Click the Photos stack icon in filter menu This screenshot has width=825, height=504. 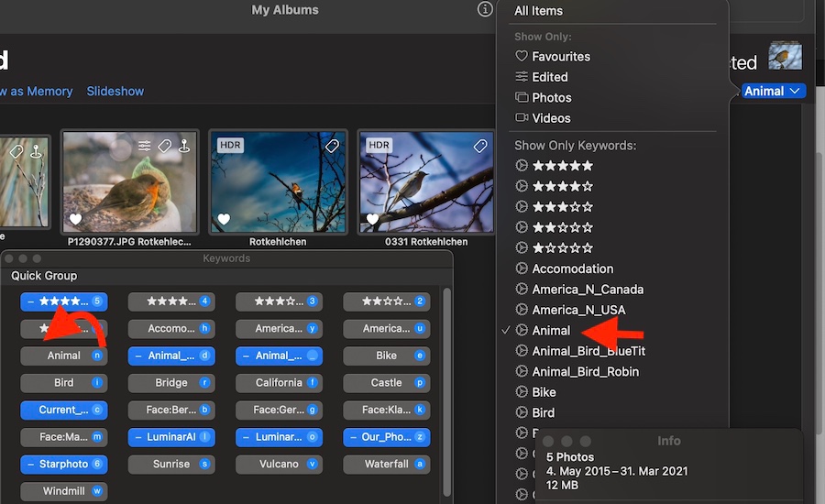[522, 97]
